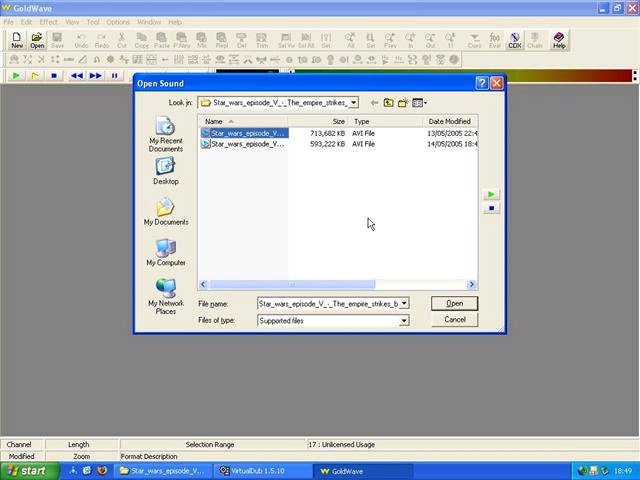This screenshot has width=640, height=480.
Task: Open the Options menu
Action: (118, 22)
